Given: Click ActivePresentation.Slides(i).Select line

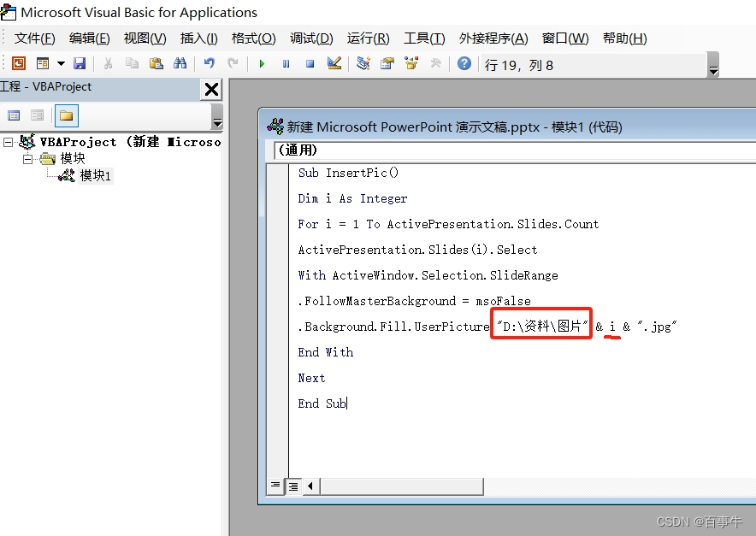Looking at the screenshot, I should pos(417,250).
